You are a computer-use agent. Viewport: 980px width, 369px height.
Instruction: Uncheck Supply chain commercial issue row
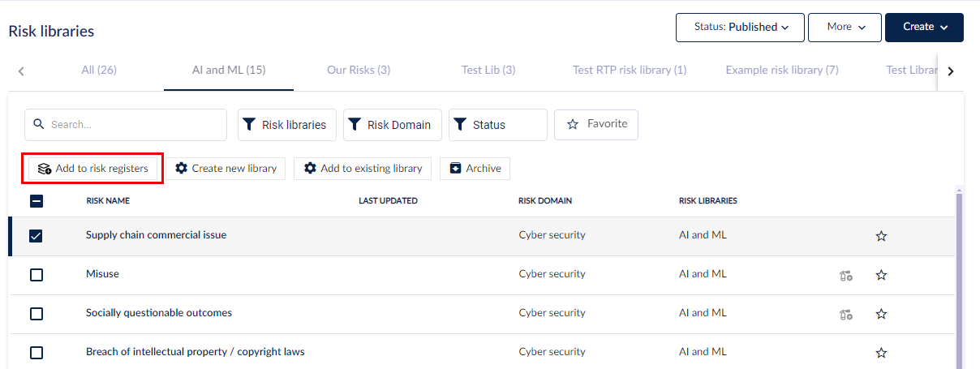pyautogui.click(x=37, y=236)
